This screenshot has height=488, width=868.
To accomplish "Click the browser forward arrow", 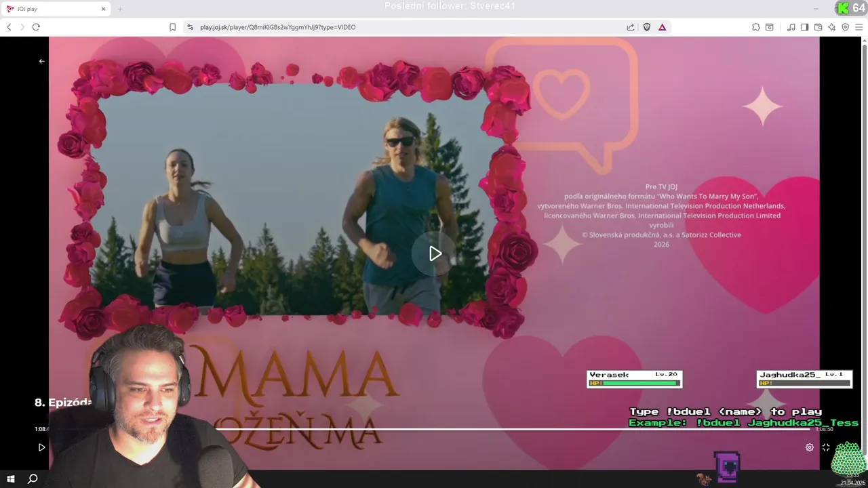I will [22, 27].
